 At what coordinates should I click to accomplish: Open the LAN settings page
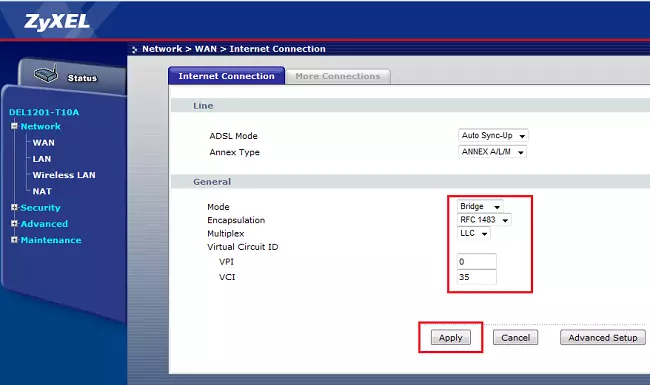[42, 159]
